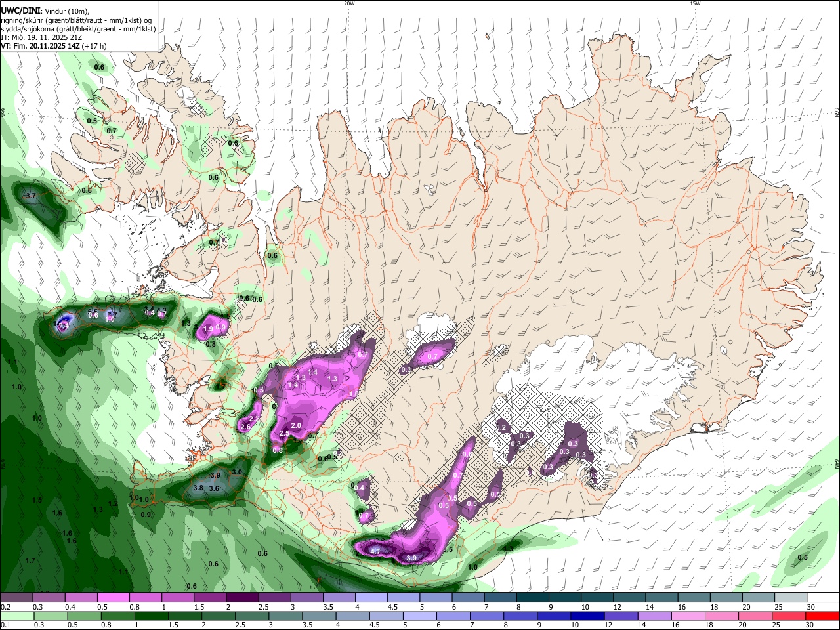Click the valid time line 'VT: Fim. 20.11.2025 14Z'
The image size is (840, 630).
click(40, 47)
